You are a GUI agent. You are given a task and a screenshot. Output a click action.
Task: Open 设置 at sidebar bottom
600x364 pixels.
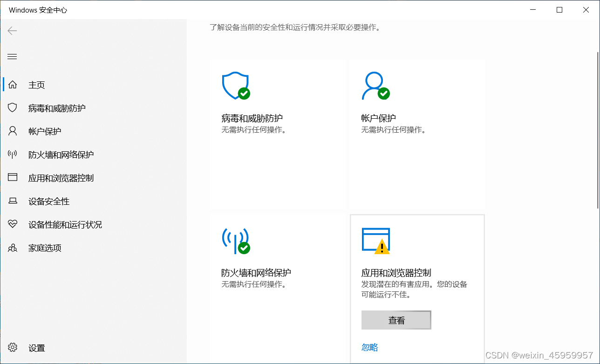(x=93, y=348)
